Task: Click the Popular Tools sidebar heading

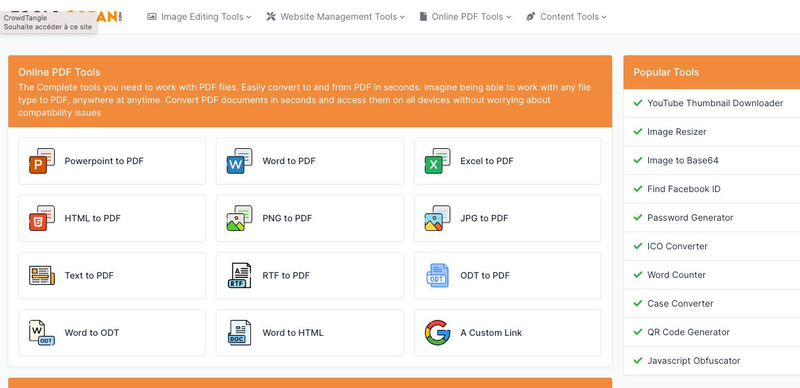Action: 666,72
